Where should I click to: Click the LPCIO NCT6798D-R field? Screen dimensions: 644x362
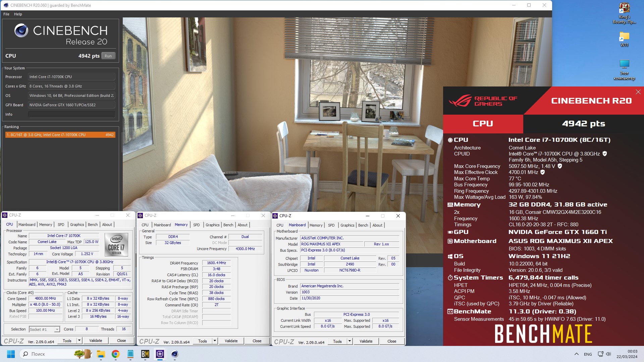pos(350,270)
